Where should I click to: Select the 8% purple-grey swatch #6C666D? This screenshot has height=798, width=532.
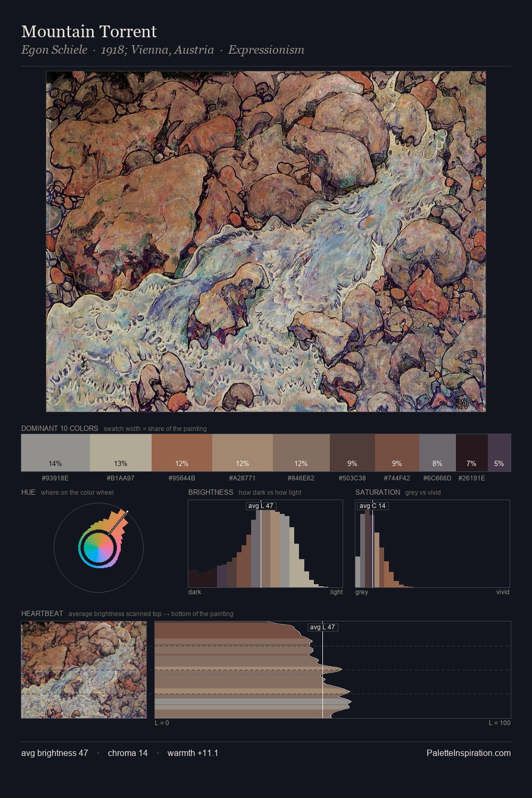pos(437,453)
